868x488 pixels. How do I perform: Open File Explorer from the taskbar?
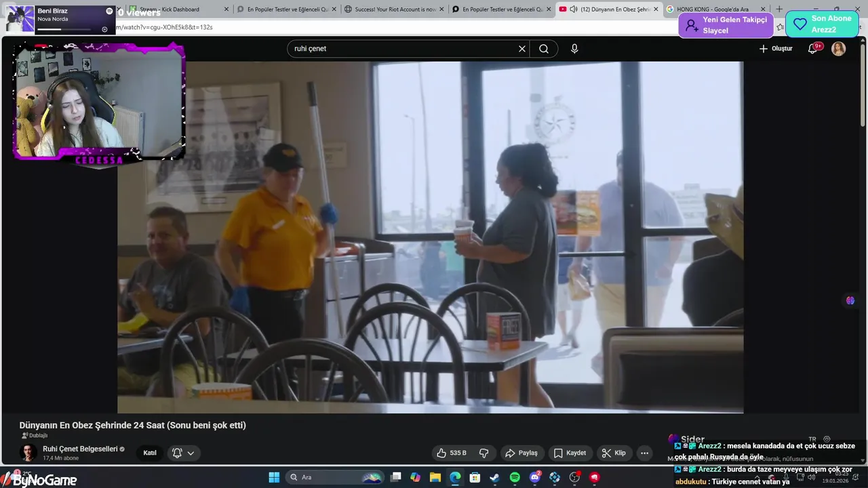435,477
